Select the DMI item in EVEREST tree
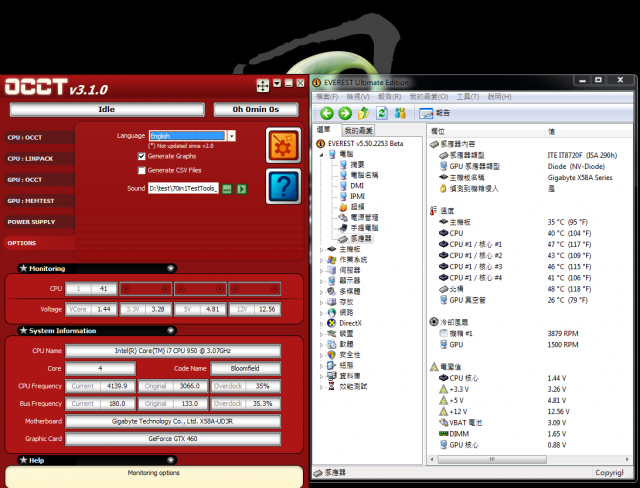Screen dimensions: 640x488 pyautogui.click(x=357, y=186)
